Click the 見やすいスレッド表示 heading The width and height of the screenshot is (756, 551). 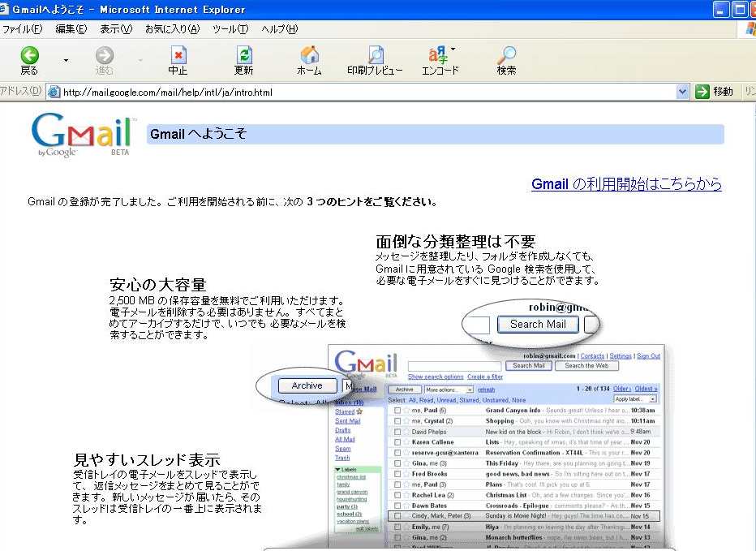147,459
